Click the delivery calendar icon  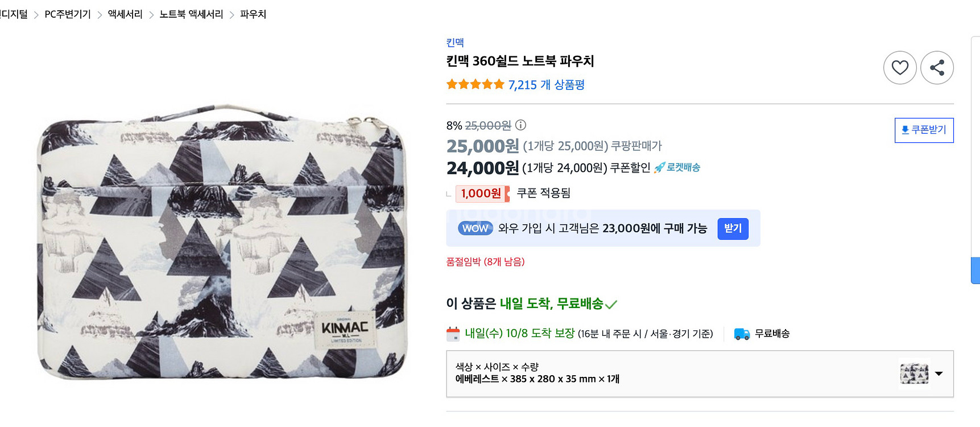point(453,334)
